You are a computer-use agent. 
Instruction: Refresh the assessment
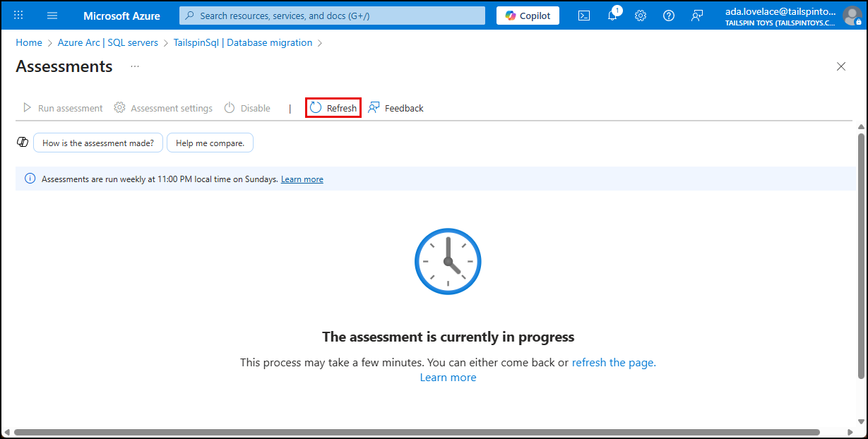click(x=333, y=107)
